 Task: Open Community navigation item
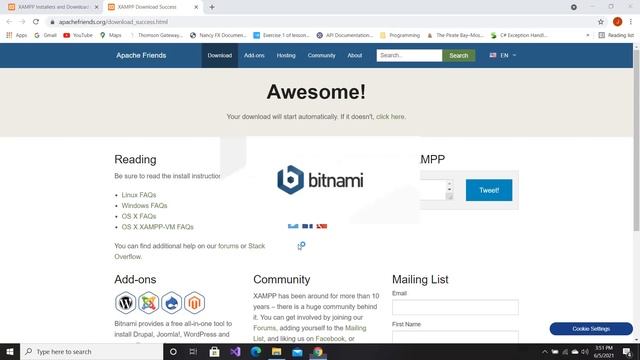322,55
